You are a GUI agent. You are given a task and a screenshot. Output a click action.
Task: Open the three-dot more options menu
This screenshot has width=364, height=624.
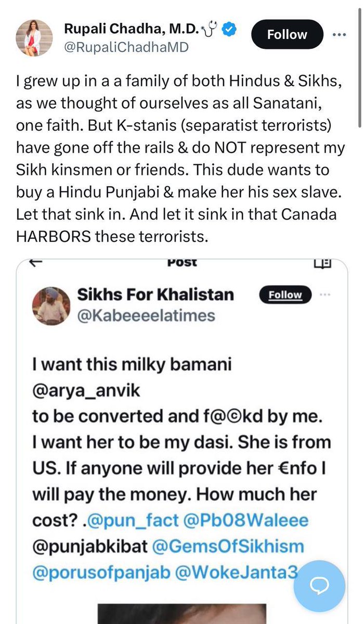coord(339,35)
